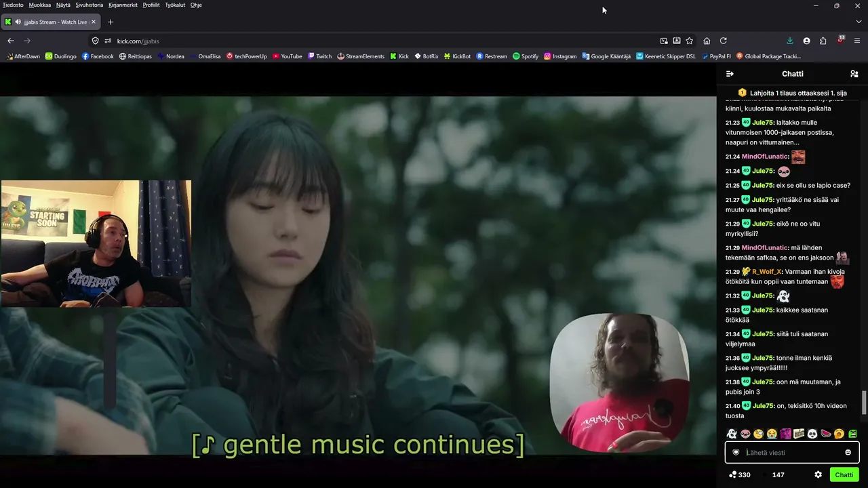Open the Global Package Tracking bookmark
The width and height of the screenshot is (868, 488).
768,56
